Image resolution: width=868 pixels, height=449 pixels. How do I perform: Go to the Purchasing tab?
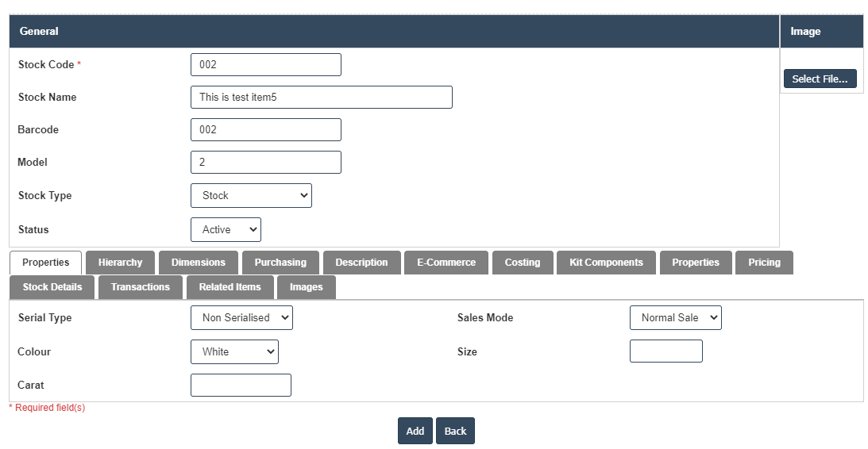[x=280, y=263]
